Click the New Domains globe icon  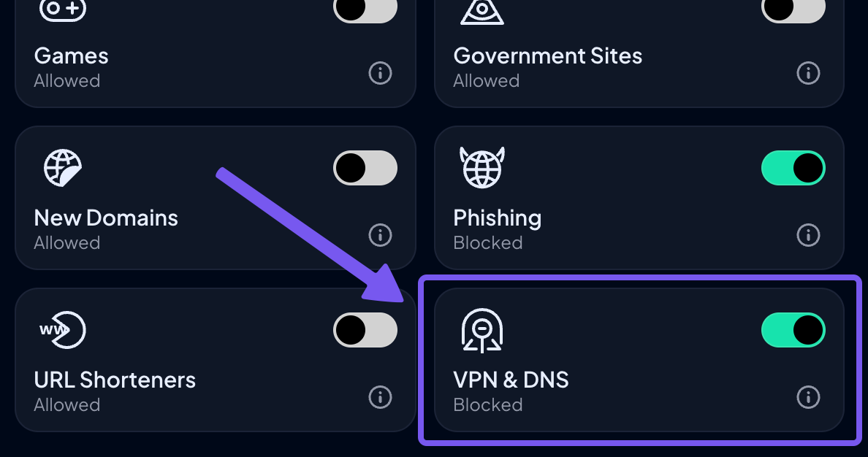pos(64,167)
